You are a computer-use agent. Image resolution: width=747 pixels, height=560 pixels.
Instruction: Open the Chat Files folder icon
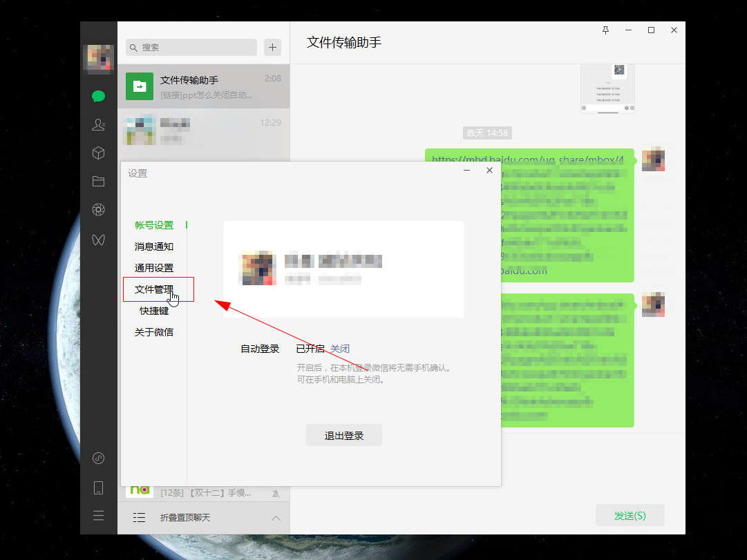pos(98,182)
